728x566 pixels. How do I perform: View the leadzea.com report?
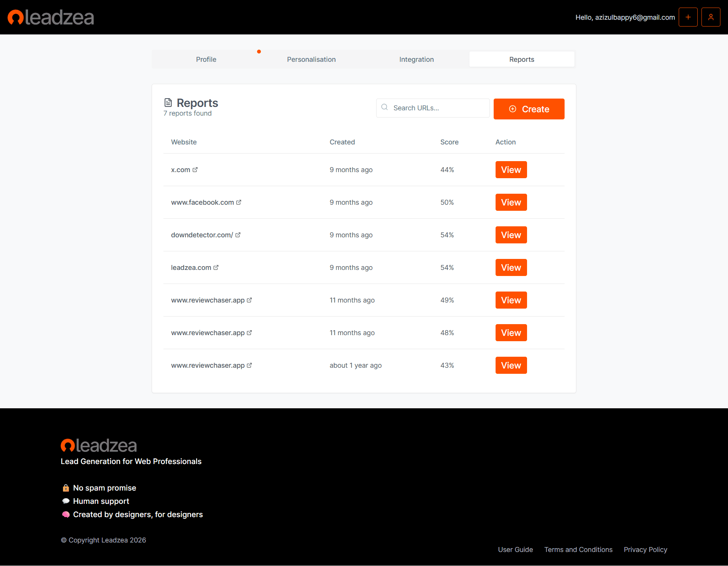pos(511,268)
